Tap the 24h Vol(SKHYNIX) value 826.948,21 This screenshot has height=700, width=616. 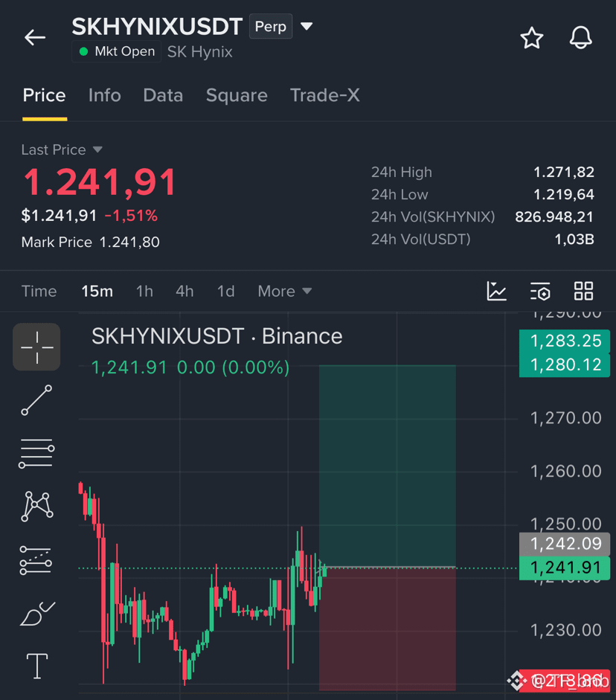point(554,216)
